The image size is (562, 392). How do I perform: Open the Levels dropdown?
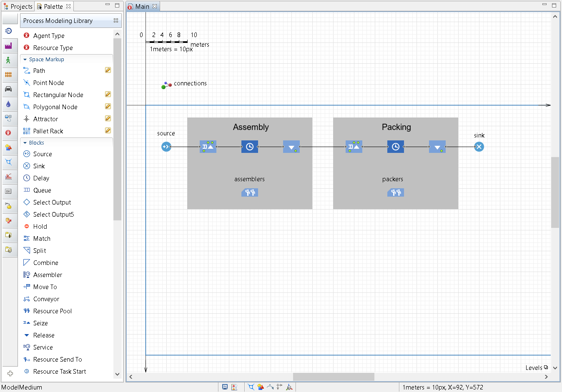tap(537, 367)
